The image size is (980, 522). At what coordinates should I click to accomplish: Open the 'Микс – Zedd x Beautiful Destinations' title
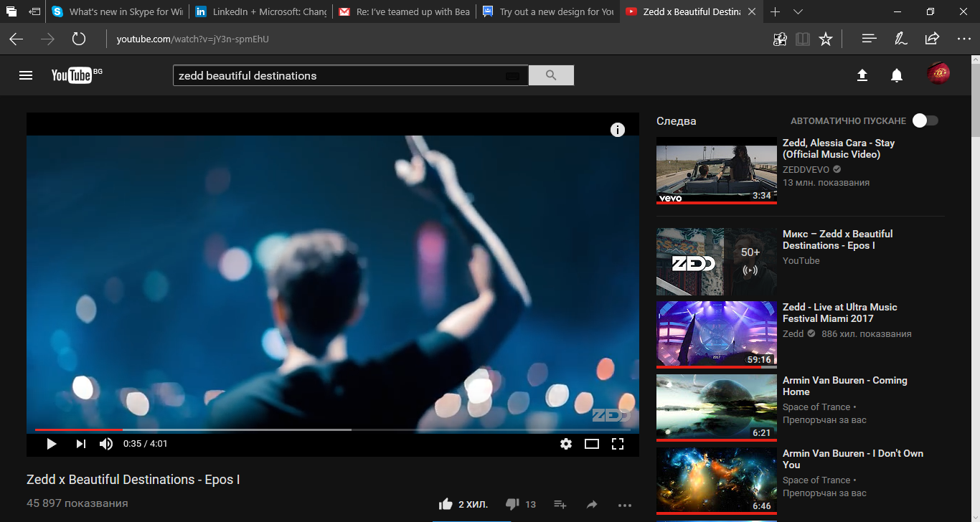coord(837,239)
